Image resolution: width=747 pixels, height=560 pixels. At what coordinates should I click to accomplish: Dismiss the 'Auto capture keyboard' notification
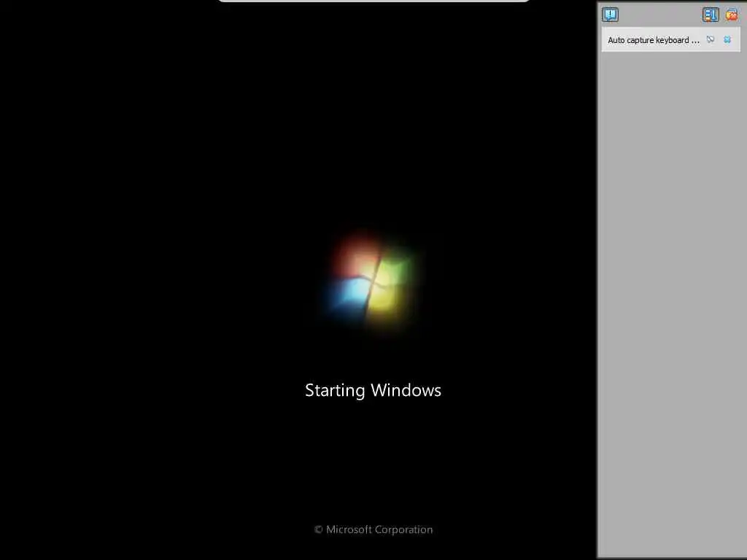pyautogui.click(x=727, y=39)
